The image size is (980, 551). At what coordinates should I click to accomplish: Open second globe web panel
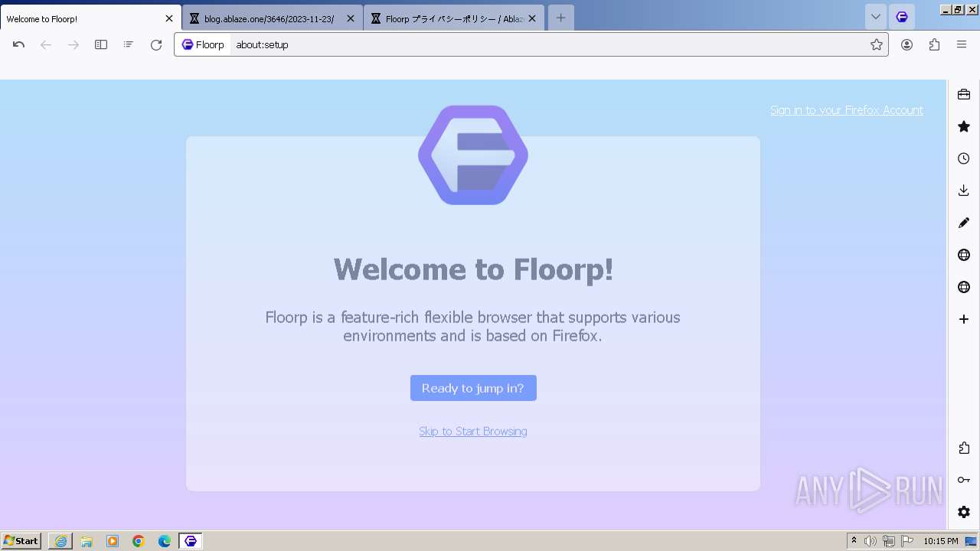click(964, 287)
